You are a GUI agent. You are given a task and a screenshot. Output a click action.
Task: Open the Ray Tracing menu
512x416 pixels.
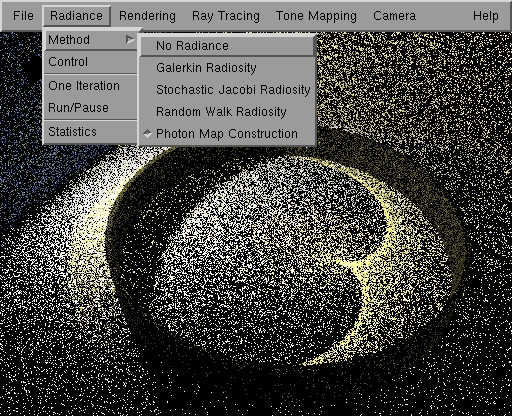(x=226, y=16)
